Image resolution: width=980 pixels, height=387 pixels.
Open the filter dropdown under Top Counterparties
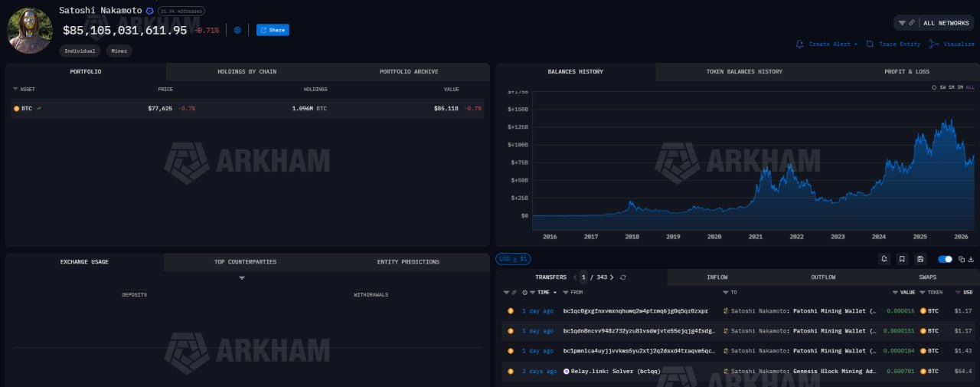coord(242,277)
